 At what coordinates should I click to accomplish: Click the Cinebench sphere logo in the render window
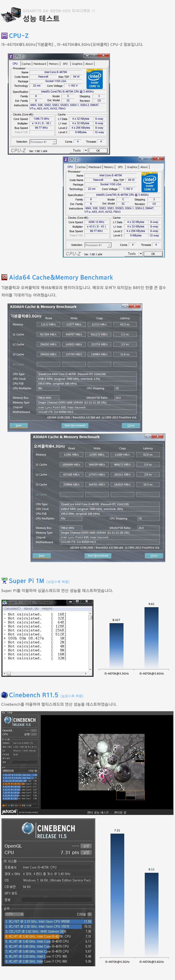click(x=8, y=720)
